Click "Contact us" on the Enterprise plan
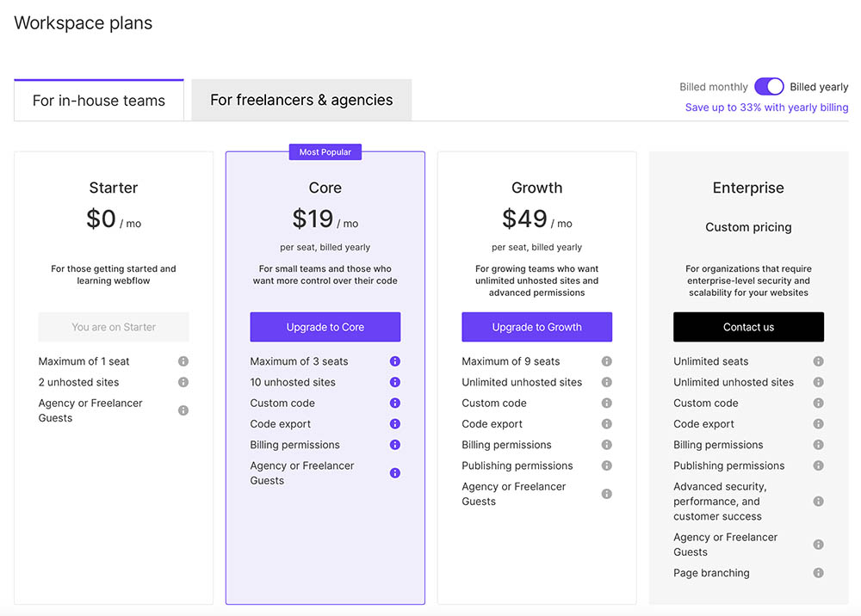Screen dimensions: 861x616 tap(748, 327)
